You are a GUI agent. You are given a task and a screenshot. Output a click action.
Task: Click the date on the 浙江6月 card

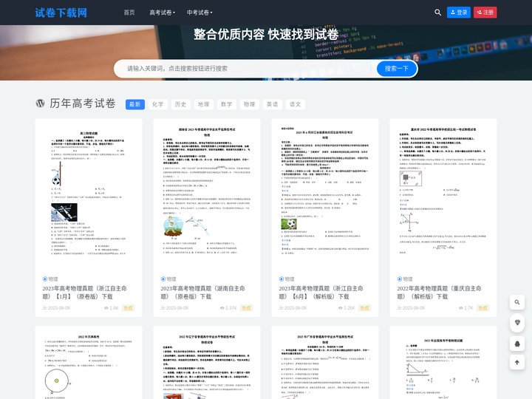point(293,308)
